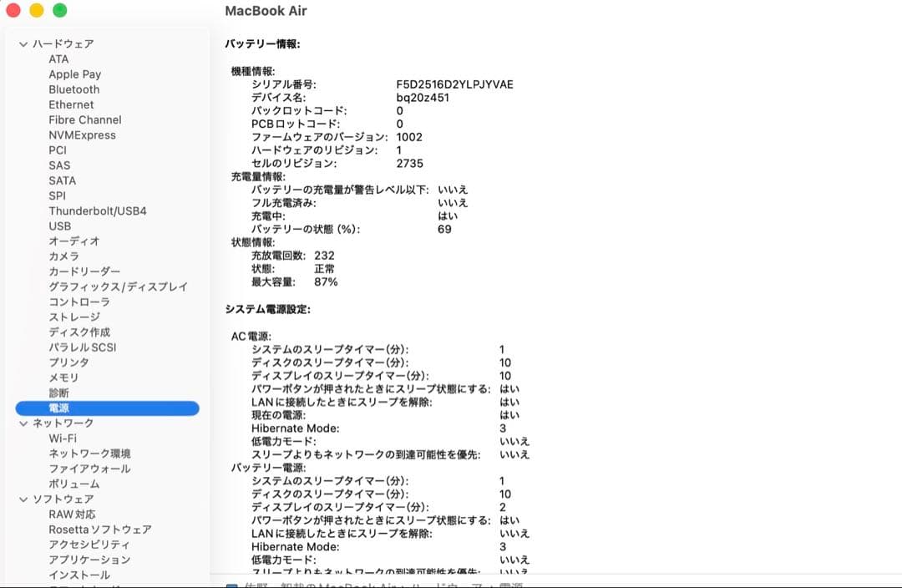View Wi-Fi network information

(63, 438)
